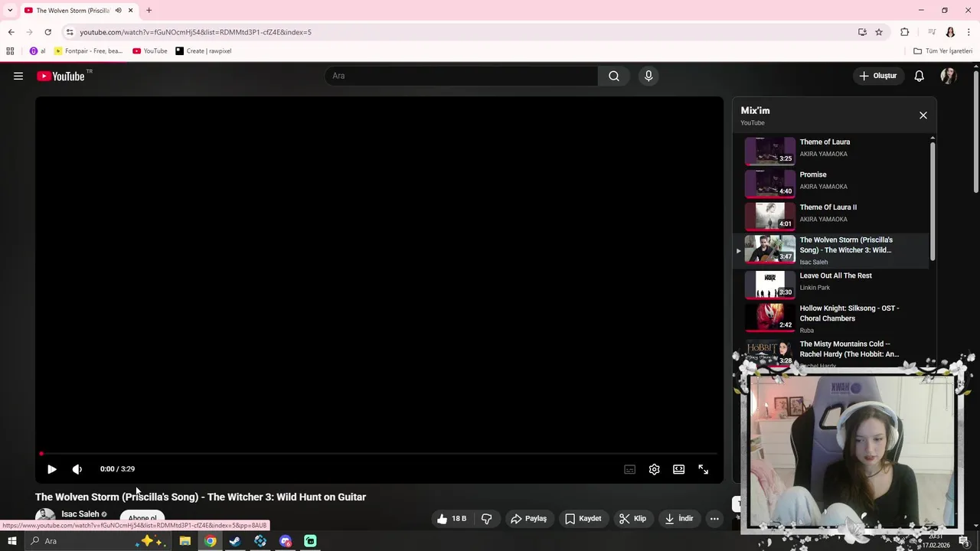The image size is (980, 551).
Task: Open the Windows Start menu
Action: pos(11,541)
